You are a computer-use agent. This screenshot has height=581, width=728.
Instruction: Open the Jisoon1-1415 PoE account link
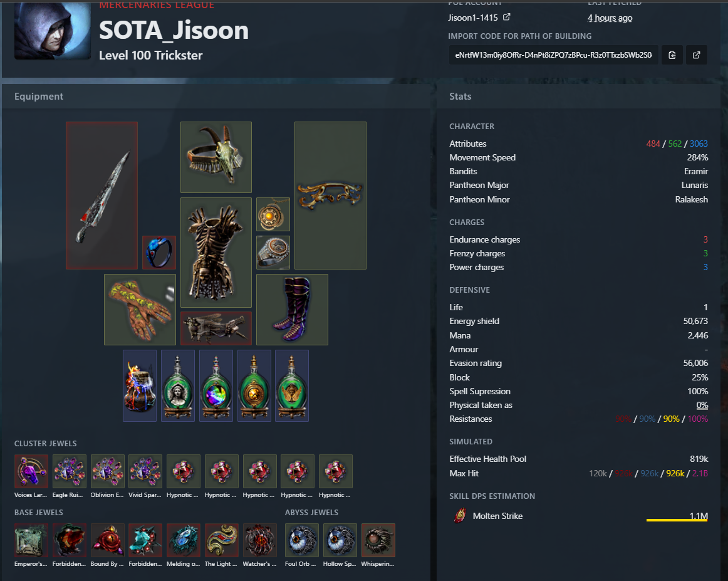pyautogui.click(x=479, y=18)
